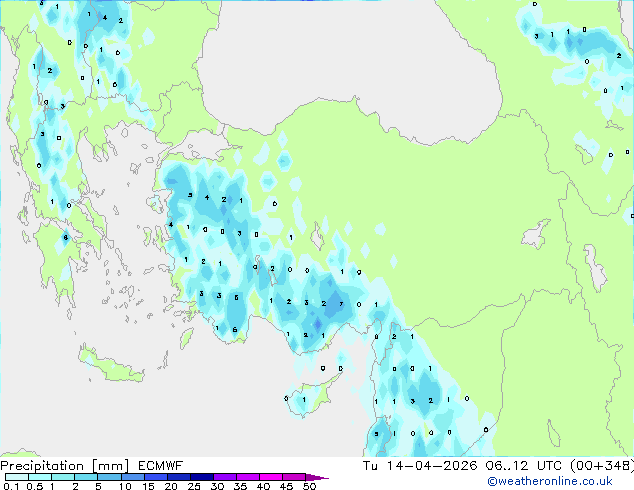
Task: Pick the 35–40 mm legend swatch
Action: (x=247, y=477)
